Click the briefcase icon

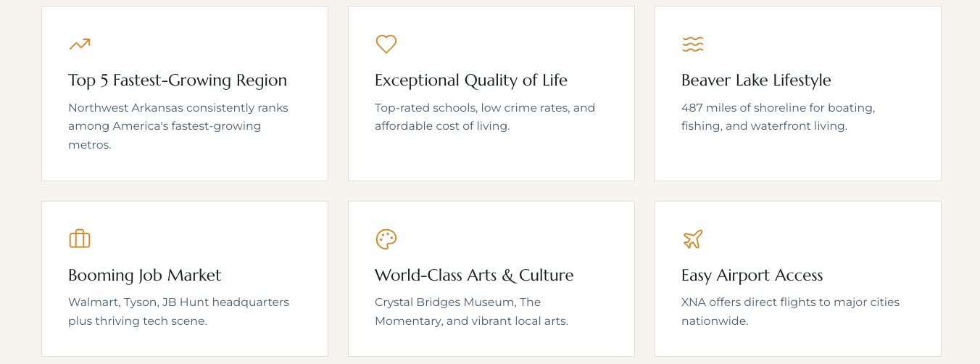click(80, 239)
